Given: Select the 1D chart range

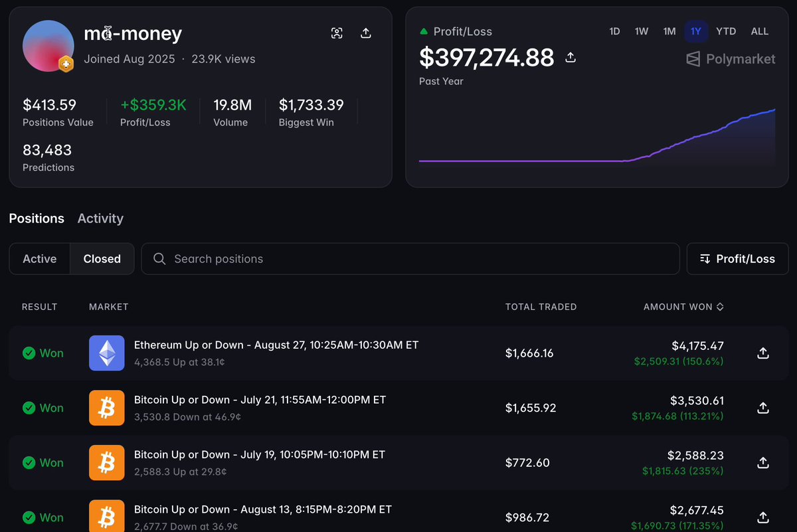Looking at the screenshot, I should [615, 31].
